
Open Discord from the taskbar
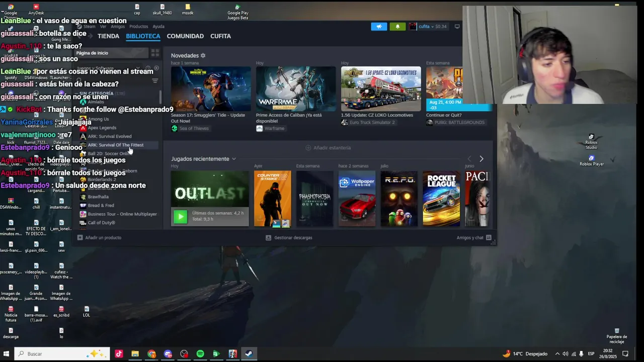[x=168, y=354]
